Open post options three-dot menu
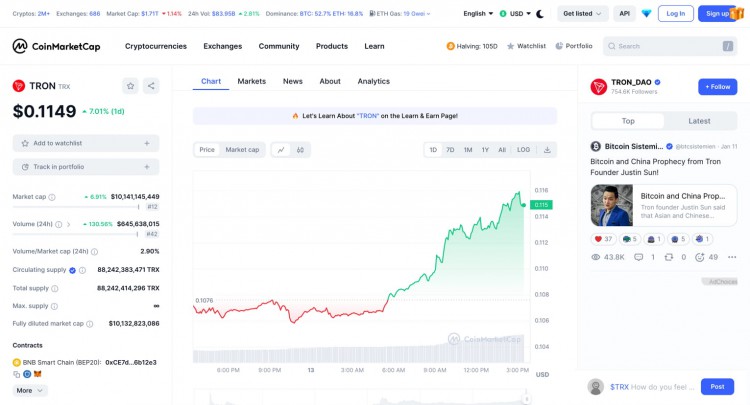Image resolution: width=750 pixels, height=405 pixels. (732, 257)
